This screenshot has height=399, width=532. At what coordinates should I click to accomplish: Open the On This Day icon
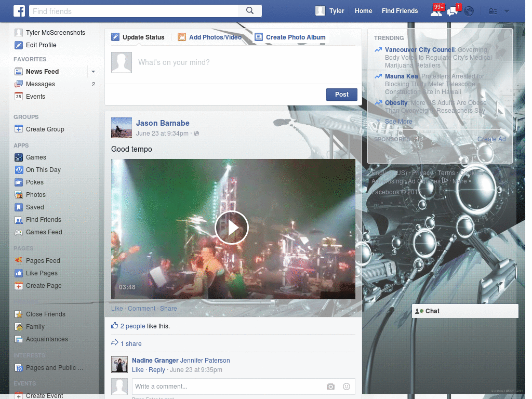(19, 170)
